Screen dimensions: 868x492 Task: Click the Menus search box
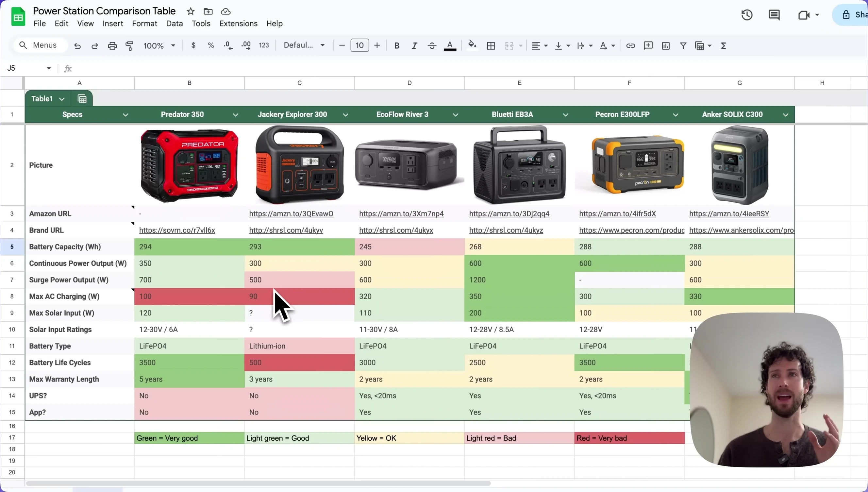pos(41,45)
